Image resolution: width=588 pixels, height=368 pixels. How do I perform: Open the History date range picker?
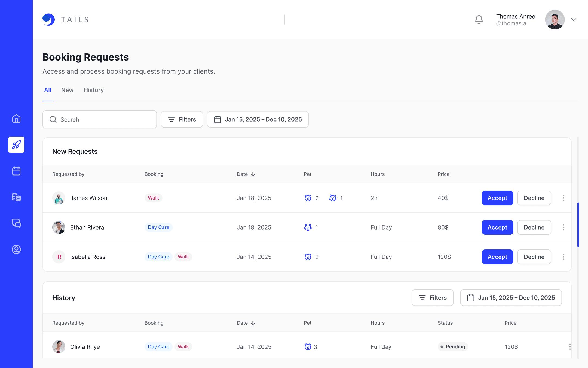pyautogui.click(x=511, y=298)
